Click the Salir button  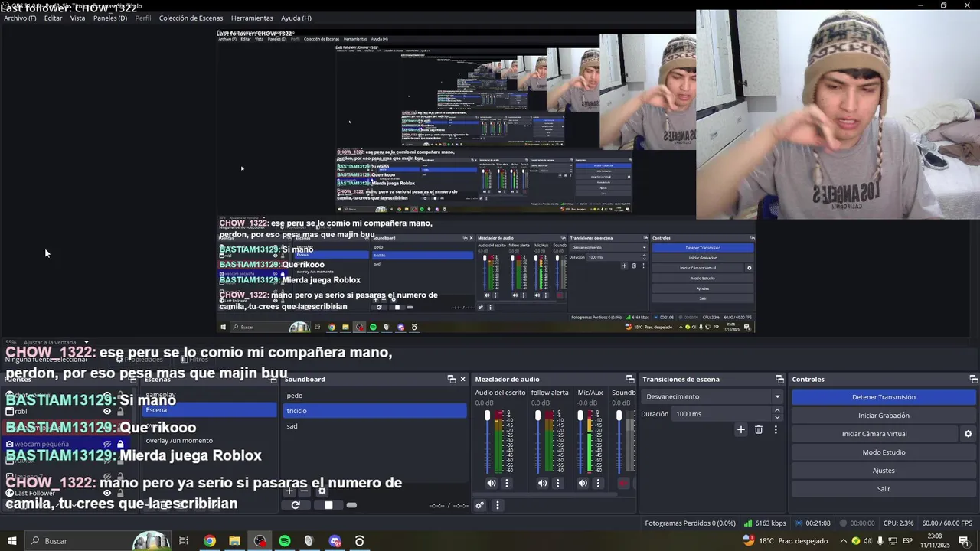point(884,489)
